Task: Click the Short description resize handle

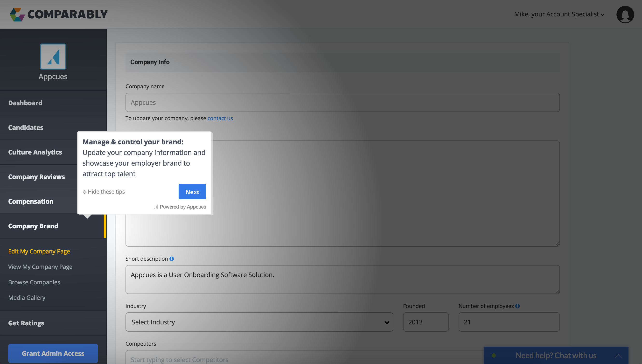Action: click(x=557, y=291)
